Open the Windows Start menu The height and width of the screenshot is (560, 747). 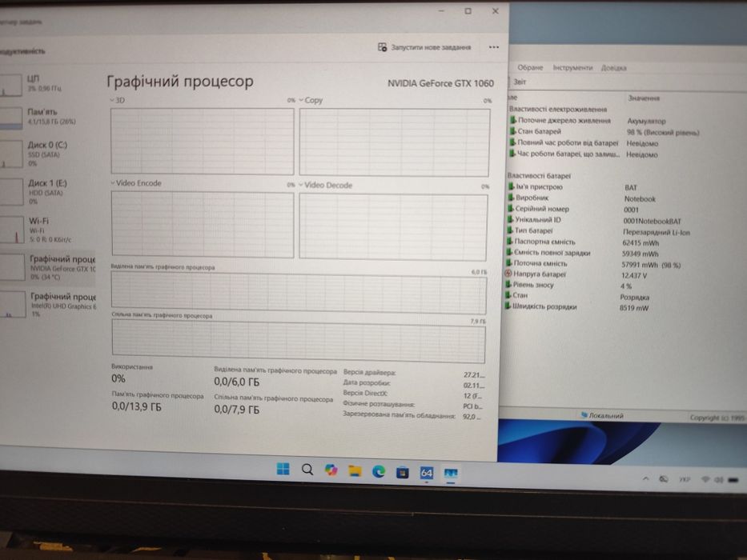point(283,469)
